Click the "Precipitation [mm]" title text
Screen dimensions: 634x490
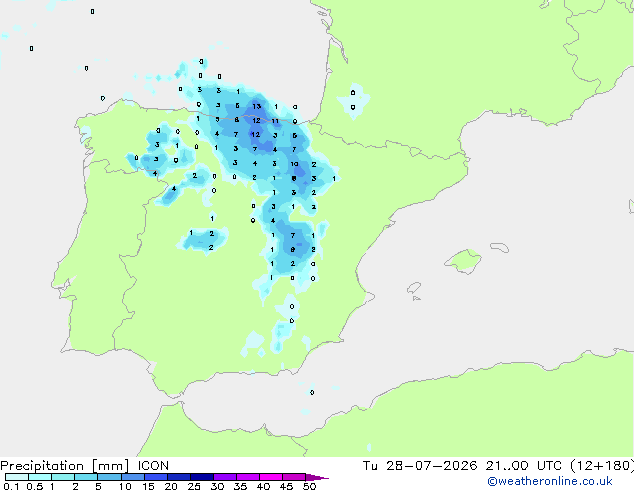(64, 466)
